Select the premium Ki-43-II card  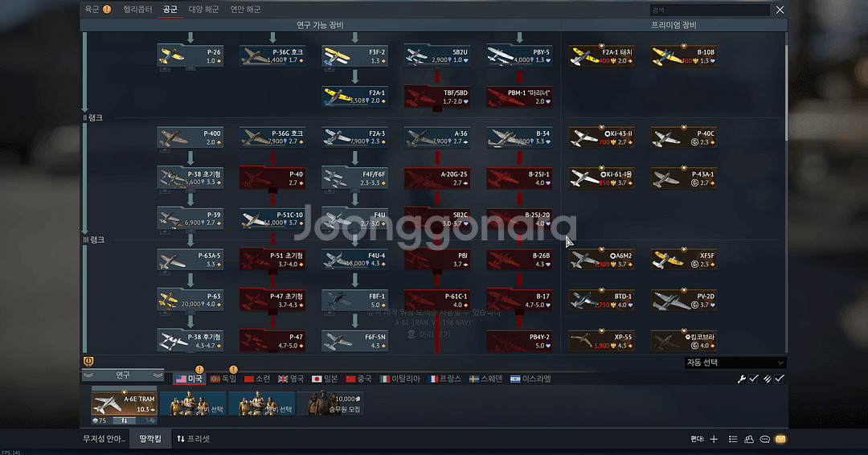coord(602,137)
